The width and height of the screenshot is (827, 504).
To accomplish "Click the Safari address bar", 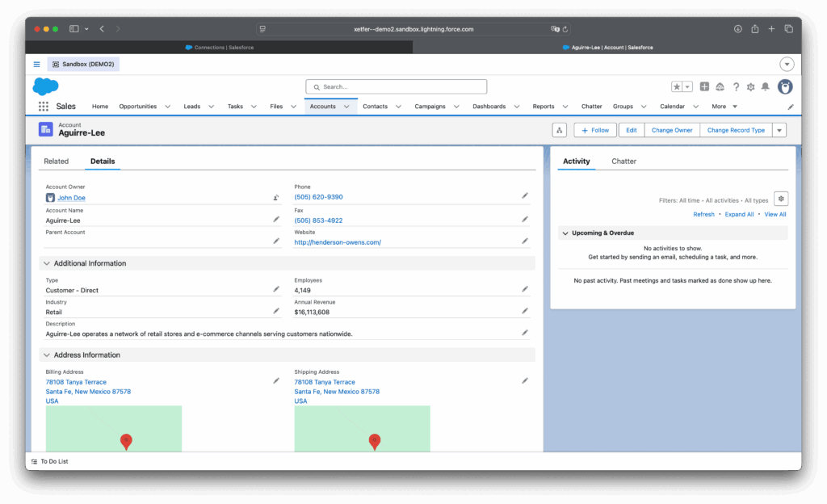I will (413, 29).
